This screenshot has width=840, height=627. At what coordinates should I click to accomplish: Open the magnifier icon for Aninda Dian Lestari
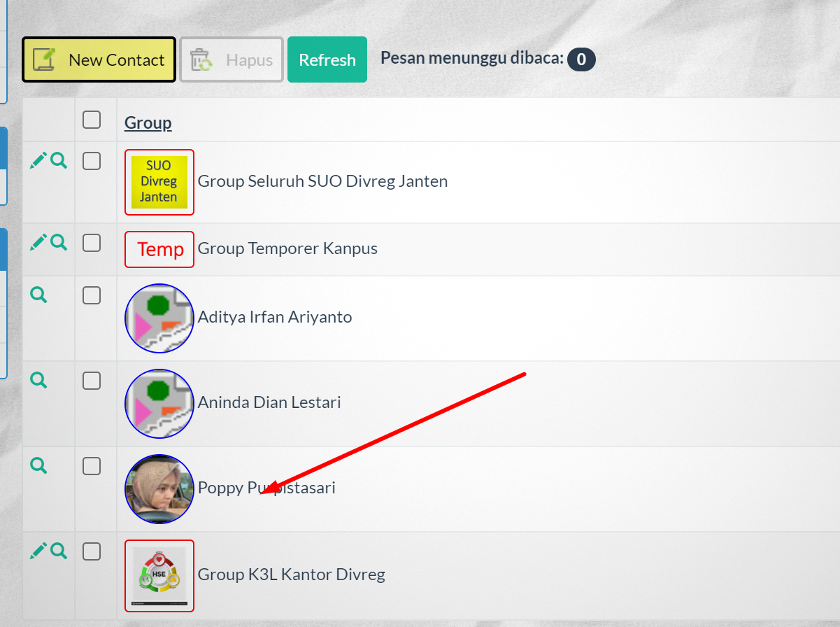[x=39, y=380]
